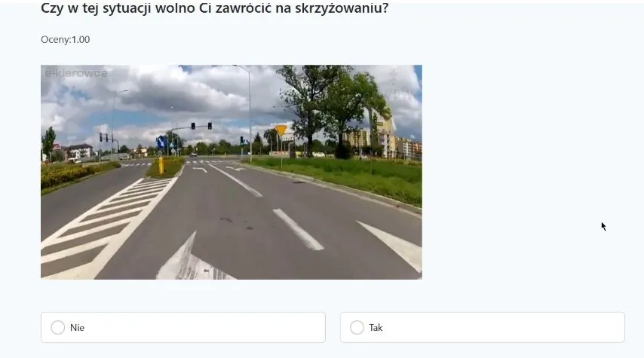The image size is (644, 358).
Task: Select the "Tak" radio button
Action: pyautogui.click(x=357, y=328)
